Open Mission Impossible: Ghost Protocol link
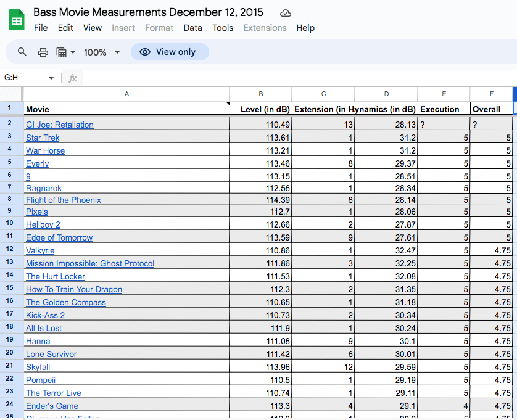Viewport: 517px width, 420px height. pyautogui.click(x=90, y=263)
